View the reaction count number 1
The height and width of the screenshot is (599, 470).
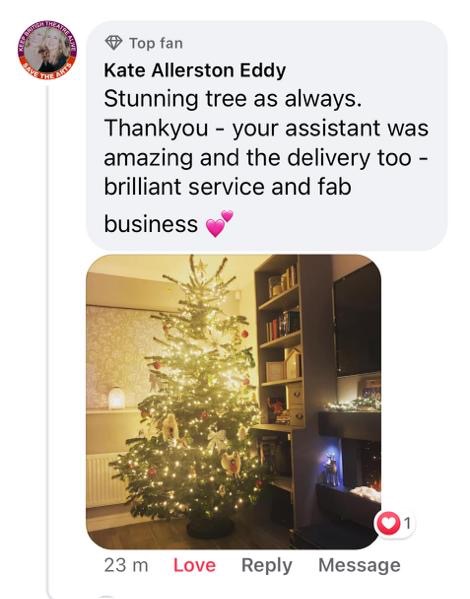coord(407,523)
